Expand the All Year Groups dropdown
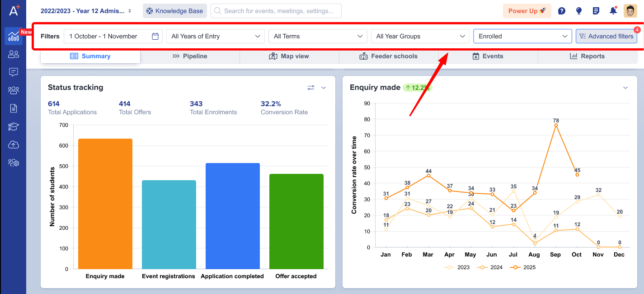The image size is (644, 294). 420,36
